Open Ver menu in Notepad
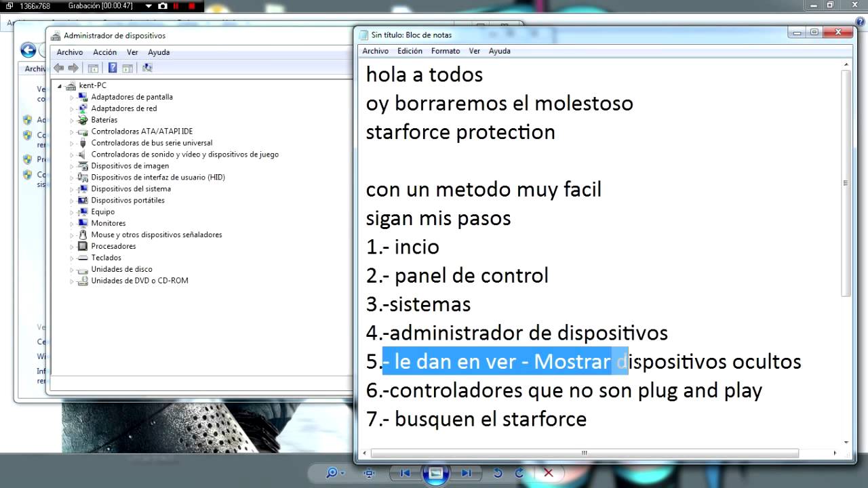 [475, 51]
